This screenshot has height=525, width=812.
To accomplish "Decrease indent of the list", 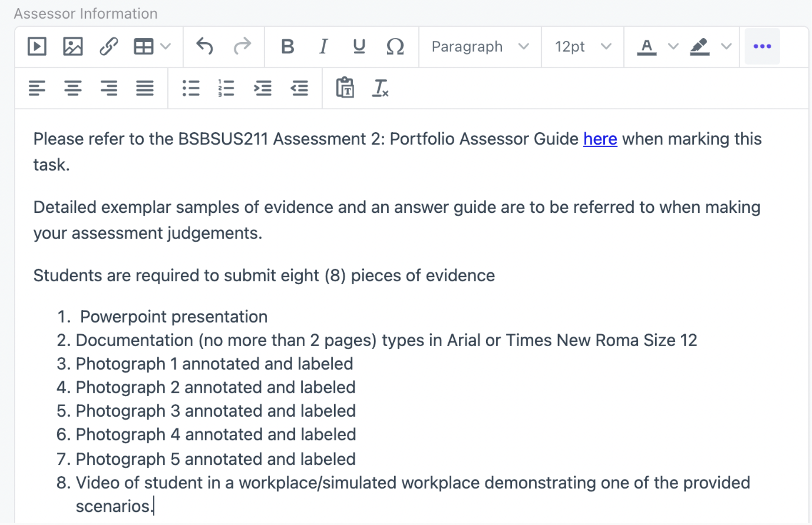I will coord(299,88).
